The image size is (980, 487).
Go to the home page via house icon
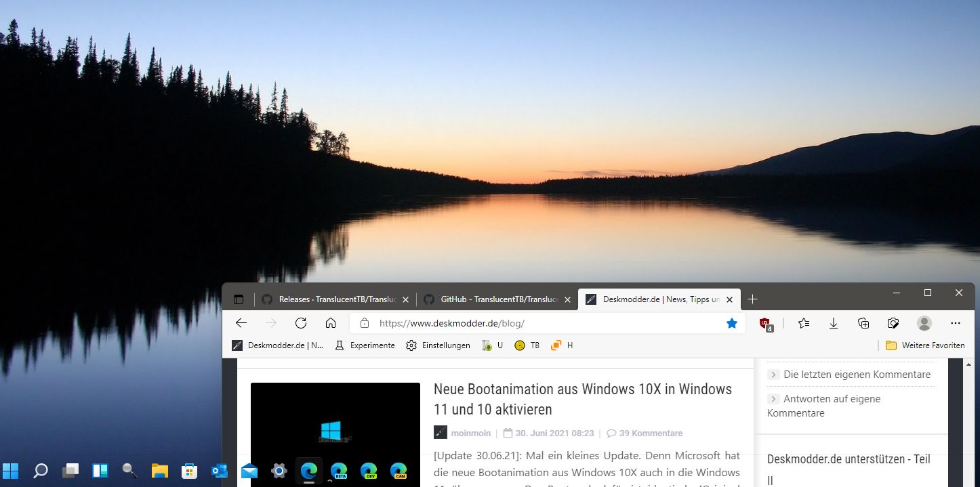click(331, 323)
